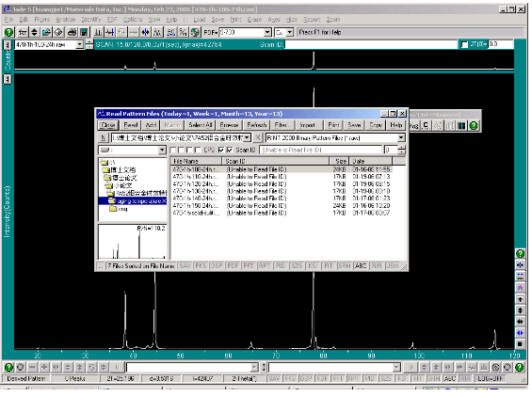The height and width of the screenshot is (397, 532).
Task: Click the profile fitting peaks icon
Action: click(x=157, y=32)
